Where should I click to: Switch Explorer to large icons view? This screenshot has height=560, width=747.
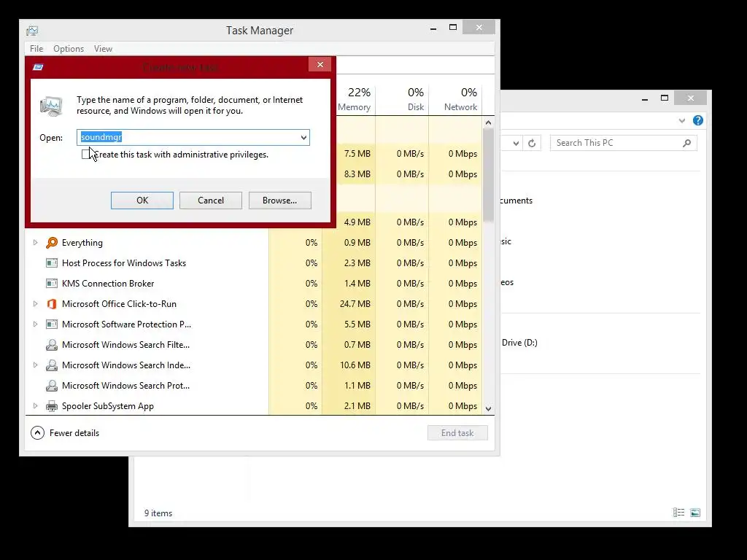click(x=695, y=513)
